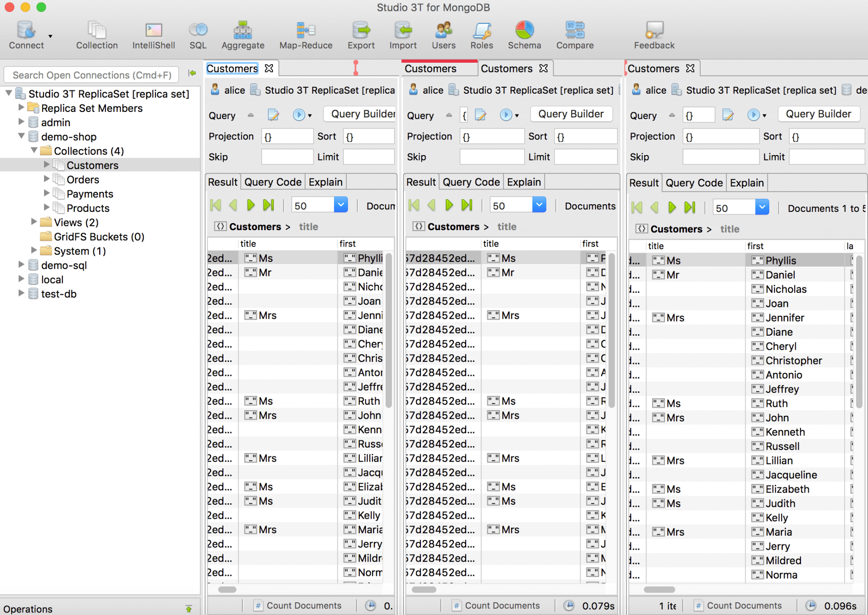The width and height of the screenshot is (868, 615).
Task: Click Query Builder button in right panel
Action: (x=818, y=114)
